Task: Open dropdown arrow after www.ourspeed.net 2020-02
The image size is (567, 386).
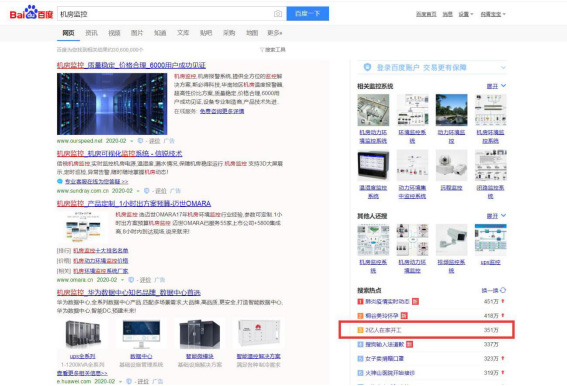Action: [132, 141]
